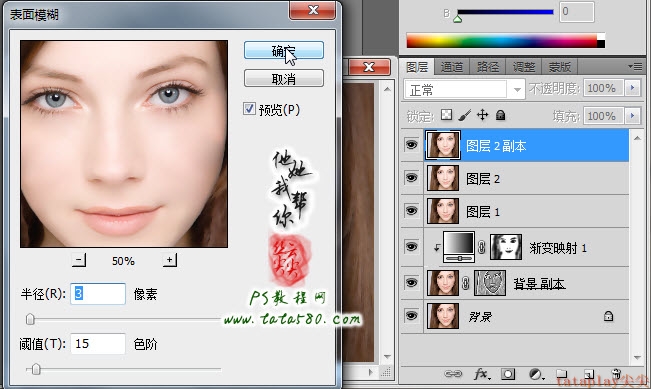Click the 阈值 slider handle

[x=36, y=369]
